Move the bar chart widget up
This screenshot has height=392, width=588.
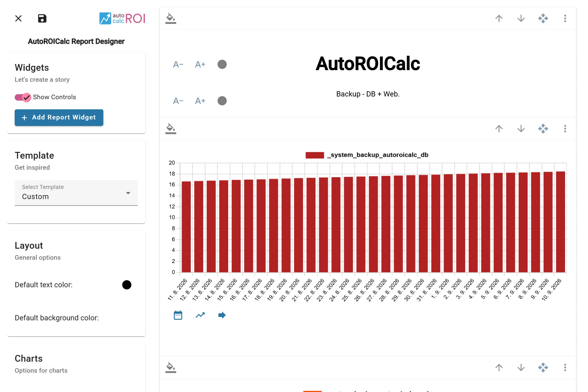coord(499,129)
